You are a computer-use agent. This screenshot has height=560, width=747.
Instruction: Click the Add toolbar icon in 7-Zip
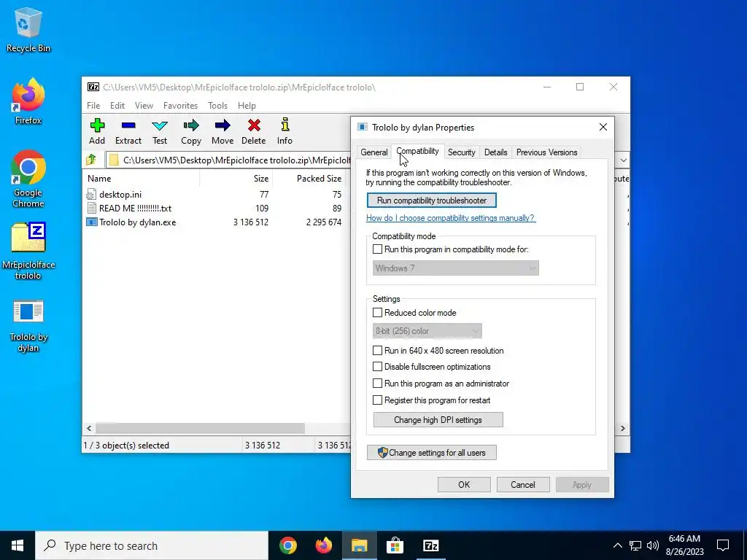click(97, 131)
